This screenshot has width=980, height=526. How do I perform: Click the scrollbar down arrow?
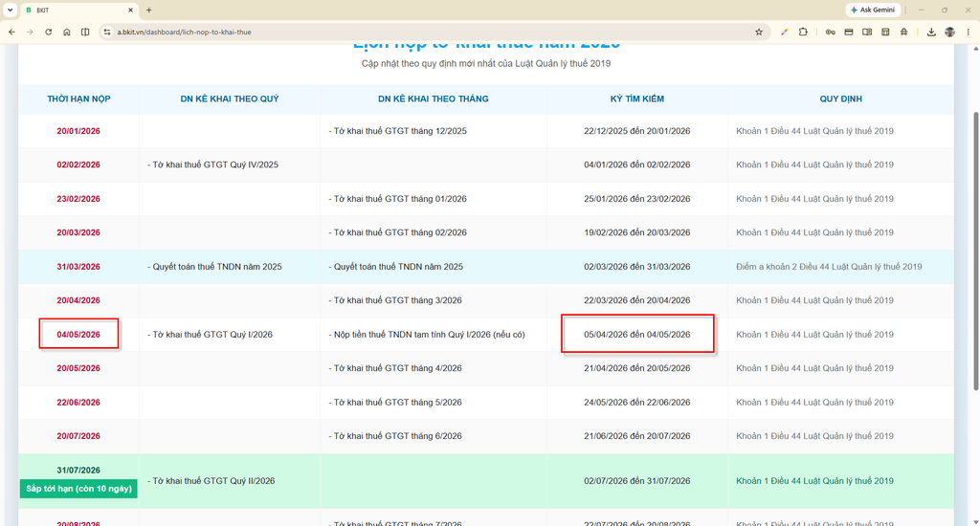pyautogui.click(x=975, y=521)
